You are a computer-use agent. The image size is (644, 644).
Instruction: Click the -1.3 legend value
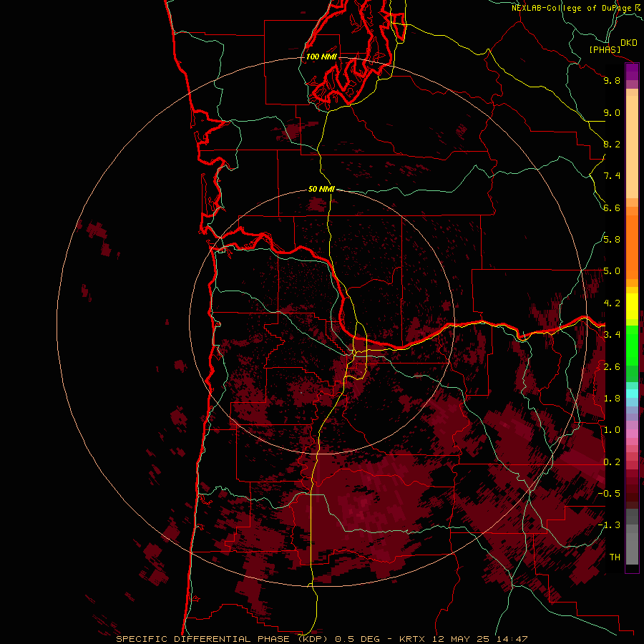pos(609,525)
